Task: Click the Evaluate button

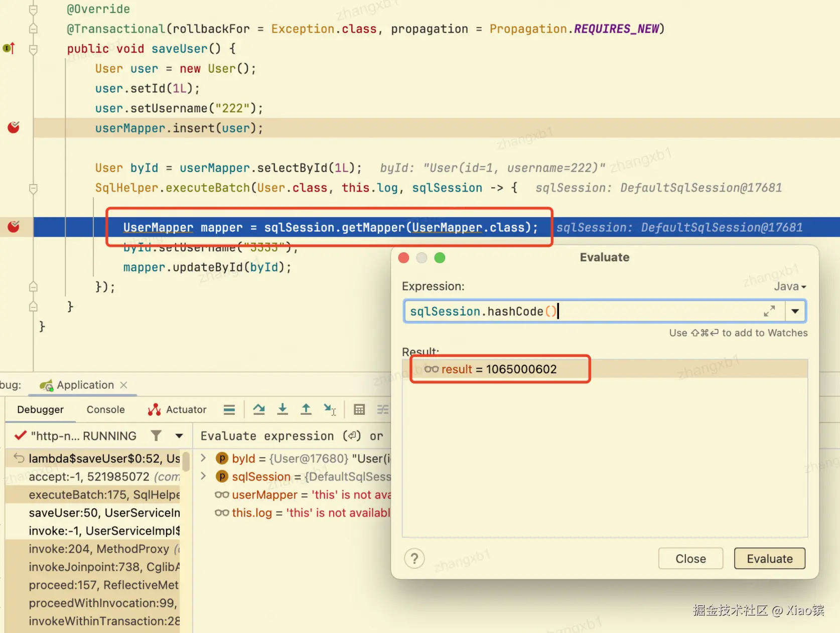Action: tap(770, 559)
